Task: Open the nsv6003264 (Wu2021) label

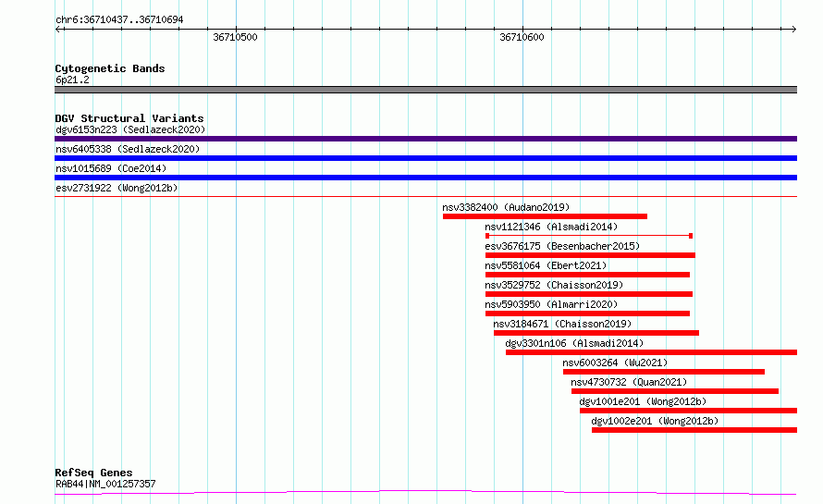Action: pyautogui.click(x=615, y=363)
